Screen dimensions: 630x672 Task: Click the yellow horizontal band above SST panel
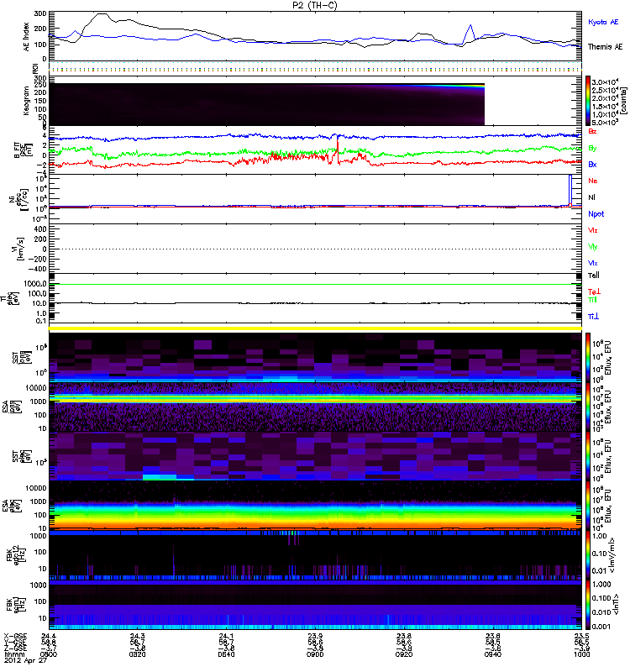pos(316,328)
